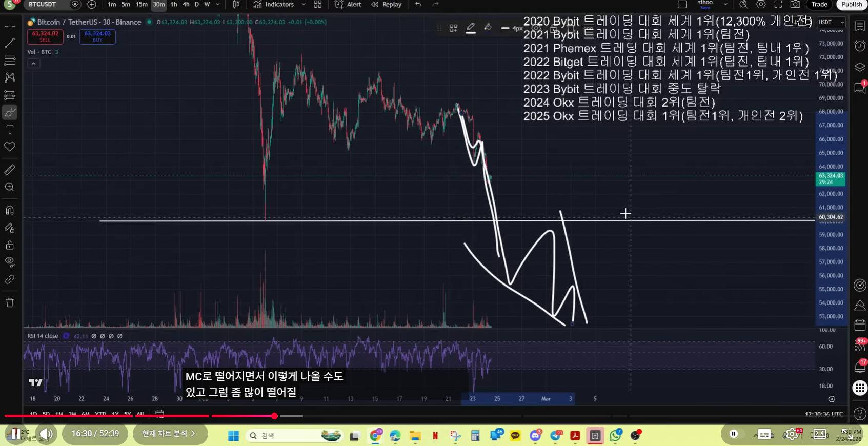Screen dimensions: 868x446
Task: Switch to the 4h timeframe
Action: click(x=186, y=5)
